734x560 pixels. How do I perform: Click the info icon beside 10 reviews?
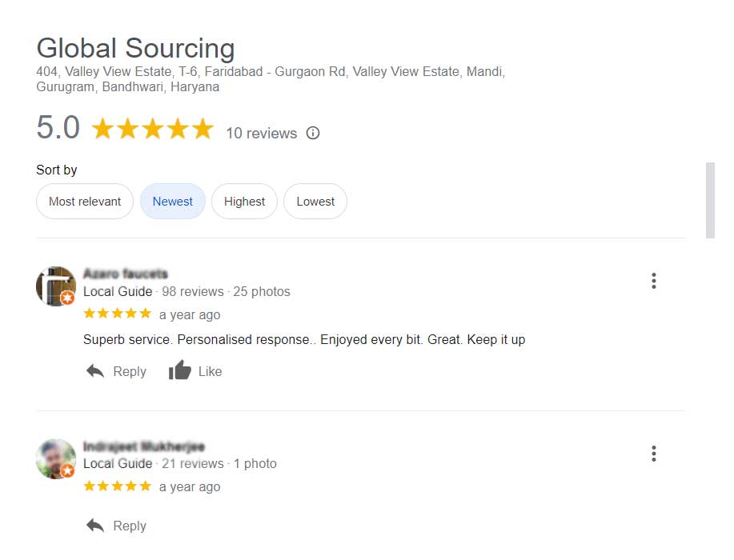click(x=313, y=133)
